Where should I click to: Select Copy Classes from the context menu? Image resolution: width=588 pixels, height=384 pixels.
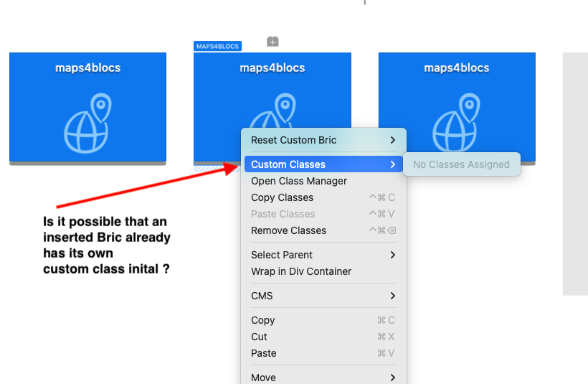pyautogui.click(x=282, y=197)
